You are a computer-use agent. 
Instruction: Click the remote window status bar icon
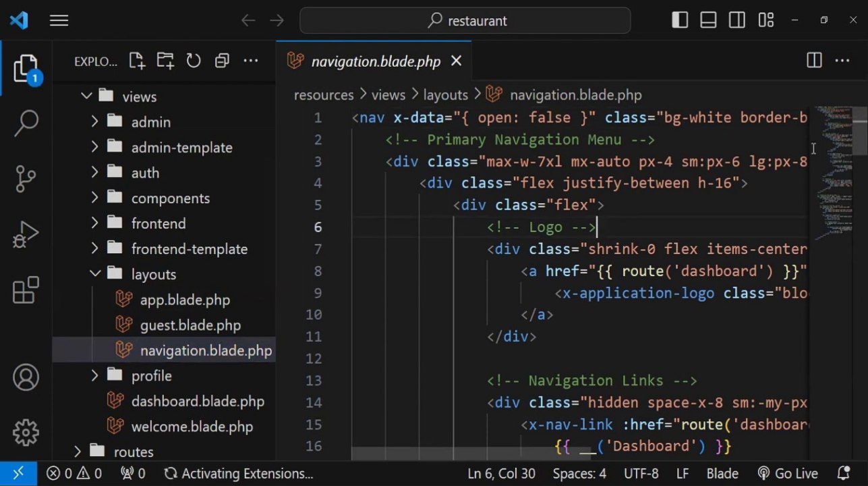click(18, 474)
